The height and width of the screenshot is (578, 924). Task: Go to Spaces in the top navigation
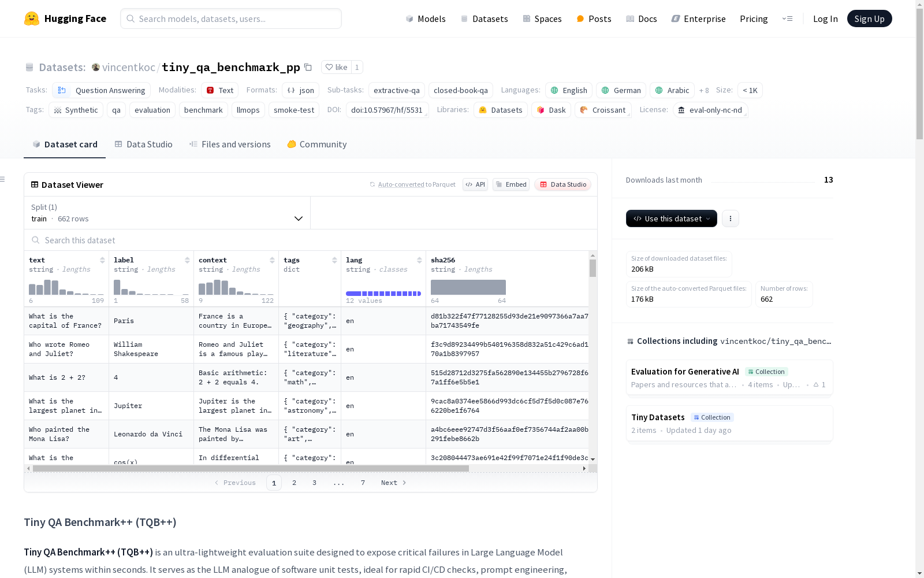pos(542,18)
